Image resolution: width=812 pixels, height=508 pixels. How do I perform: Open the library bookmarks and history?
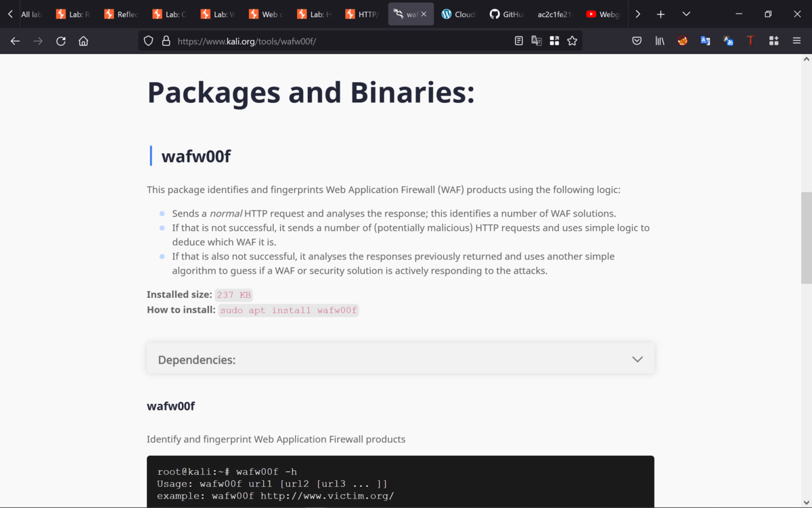click(x=660, y=41)
